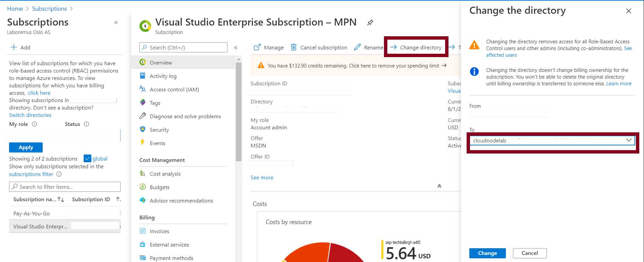
Task: Click the Access control (IAM) icon
Action: pyautogui.click(x=143, y=89)
